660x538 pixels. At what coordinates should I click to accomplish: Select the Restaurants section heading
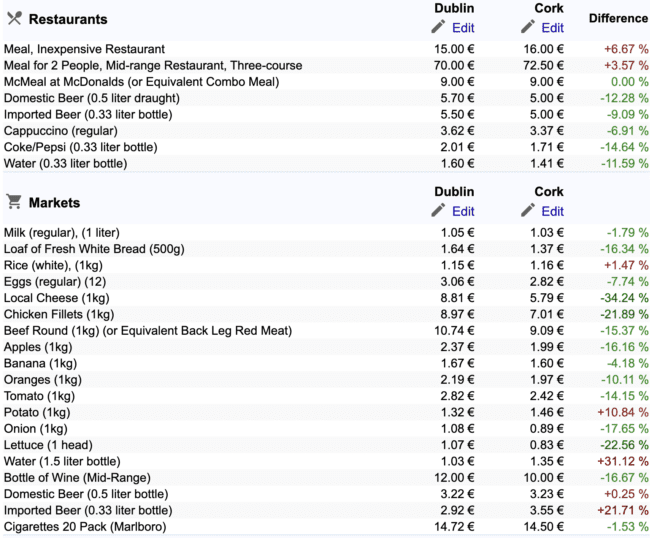pos(68,19)
